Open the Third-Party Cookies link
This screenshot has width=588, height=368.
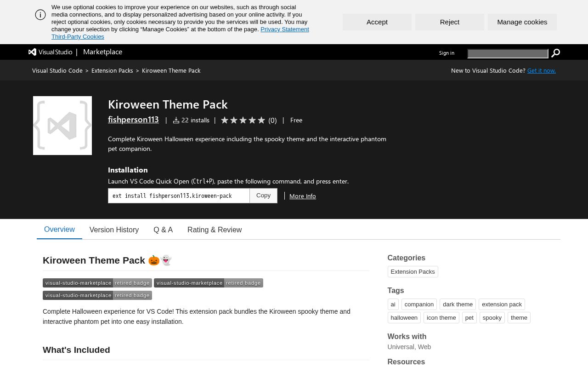[78, 37]
